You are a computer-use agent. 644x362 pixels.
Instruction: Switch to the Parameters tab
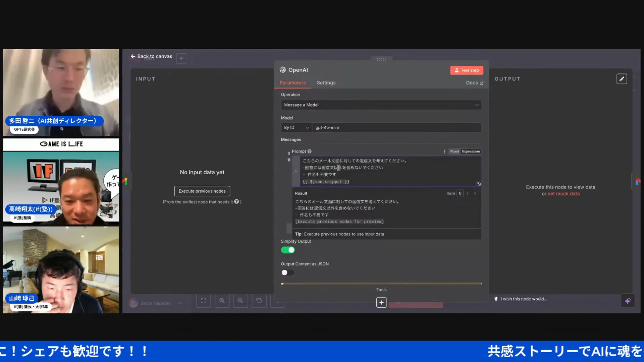[x=292, y=83]
